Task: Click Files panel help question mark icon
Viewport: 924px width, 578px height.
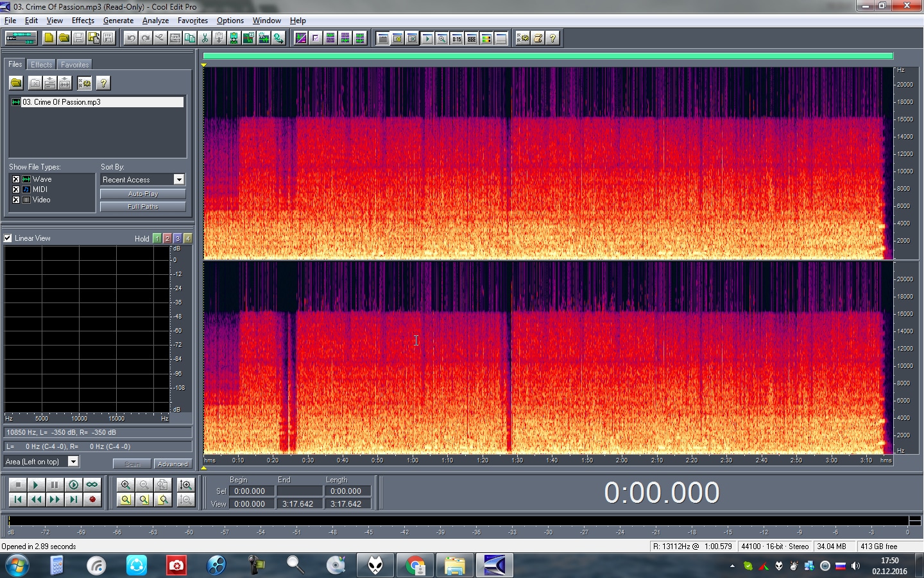Action: [103, 83]
